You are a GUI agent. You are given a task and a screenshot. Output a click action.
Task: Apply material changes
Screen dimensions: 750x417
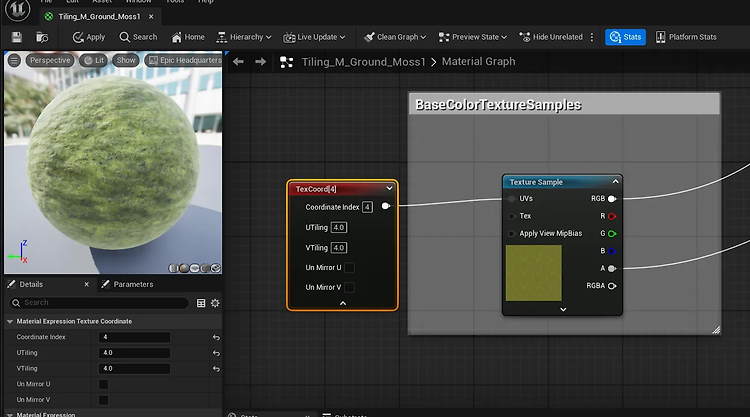pyautogui.click(x=88, y=37)
